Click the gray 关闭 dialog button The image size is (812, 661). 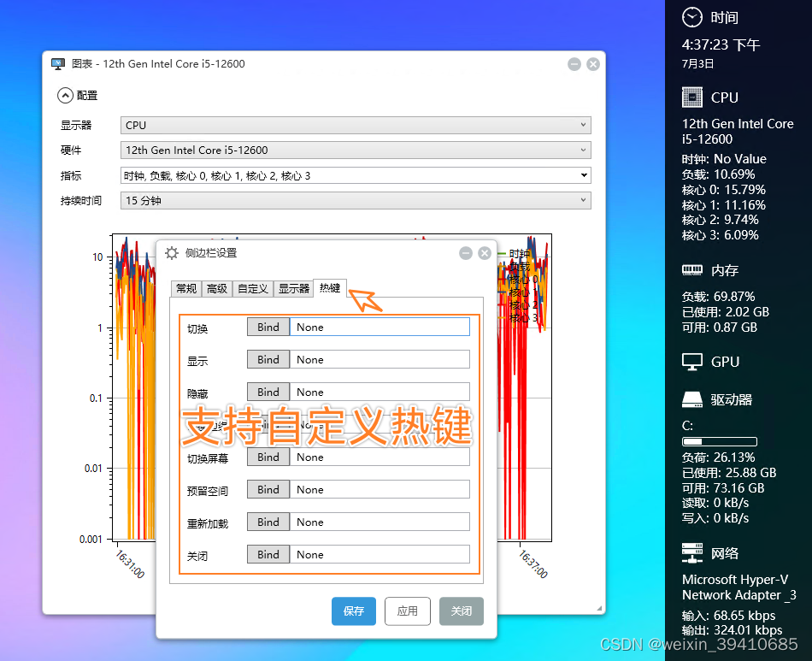(x=462, y=611)
